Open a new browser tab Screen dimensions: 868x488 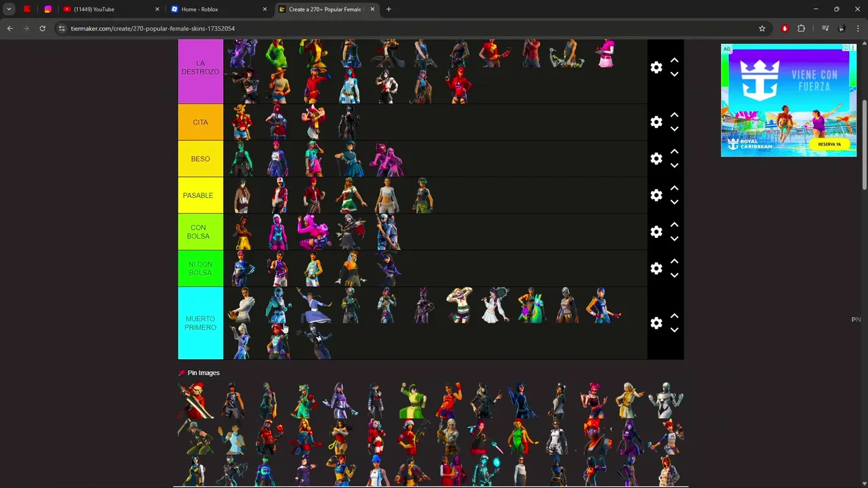(x=389, y=9)
